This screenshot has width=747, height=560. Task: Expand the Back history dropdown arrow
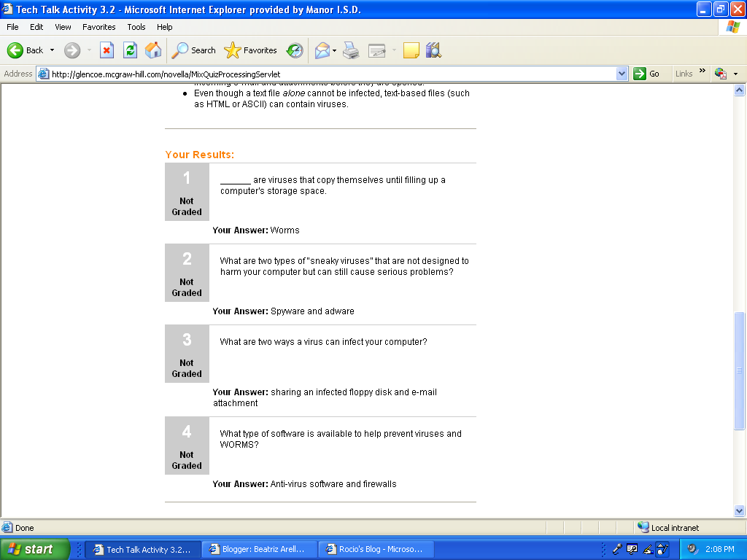(x=52, y=50)
